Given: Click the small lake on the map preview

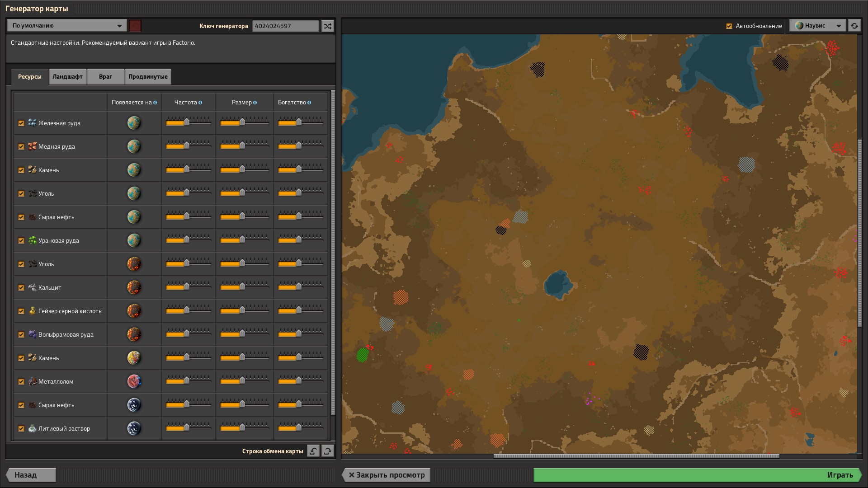Looking at the screenshot, I should (x=558, y=285).
